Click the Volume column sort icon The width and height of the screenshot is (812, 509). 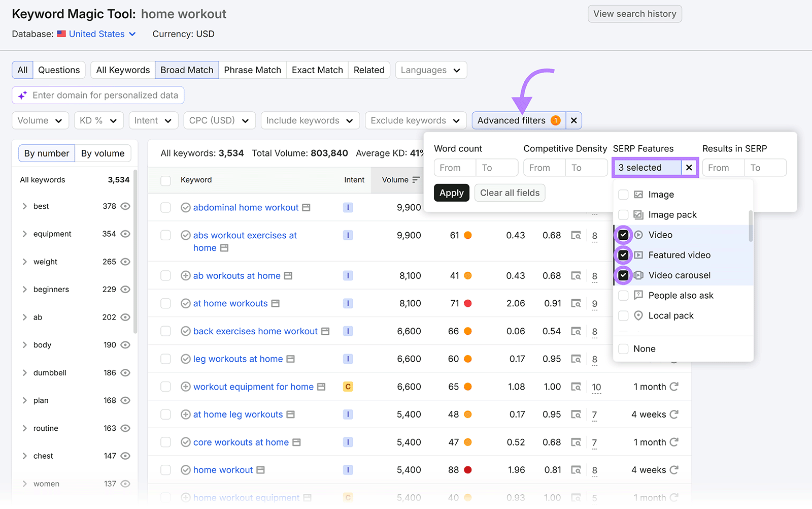pyautogui.click(x=416, y=180)
